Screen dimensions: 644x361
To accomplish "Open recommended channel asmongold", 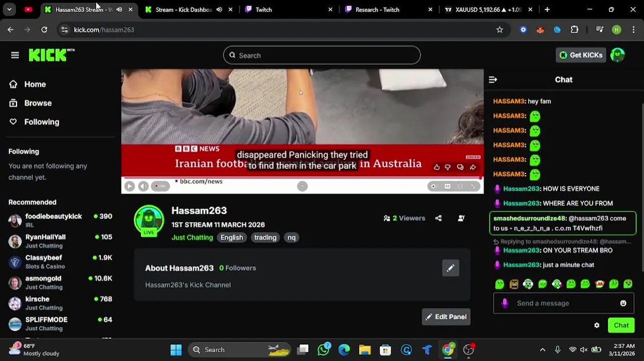I will [x=60, y=282].
